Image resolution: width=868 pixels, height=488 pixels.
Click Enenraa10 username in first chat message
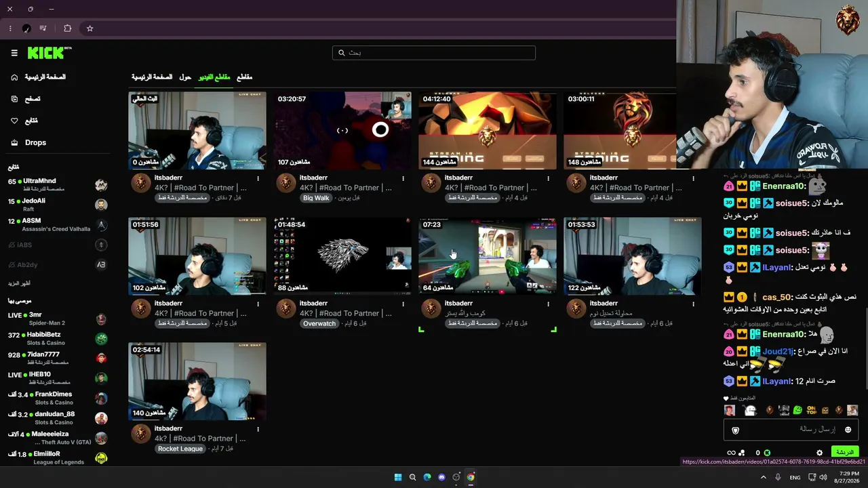785,186
